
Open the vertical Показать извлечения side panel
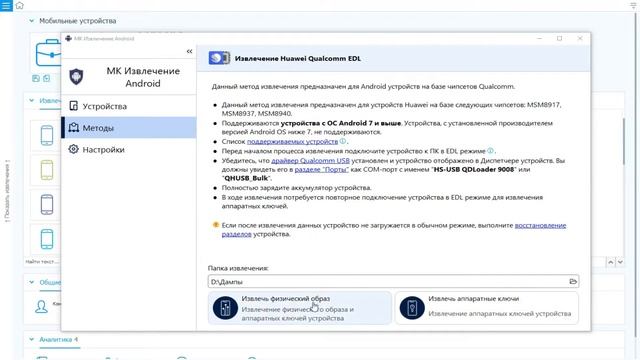coord(7,191)
